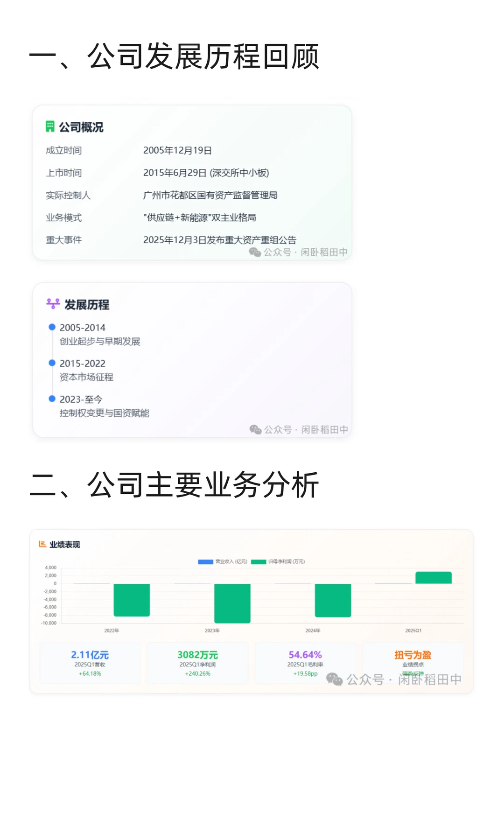
Task: Click the green 归母净利润 legend swatch
Action: (259, 562)
